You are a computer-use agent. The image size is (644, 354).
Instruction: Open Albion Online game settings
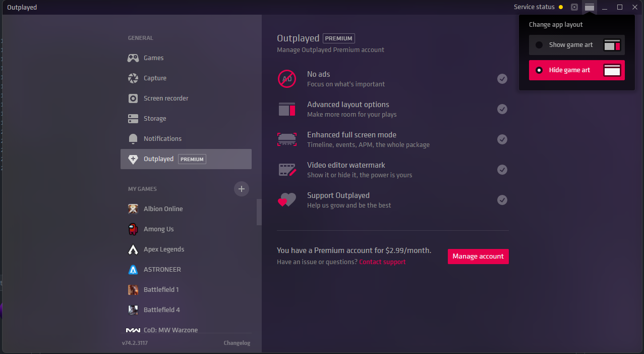(x=186, y=209)
